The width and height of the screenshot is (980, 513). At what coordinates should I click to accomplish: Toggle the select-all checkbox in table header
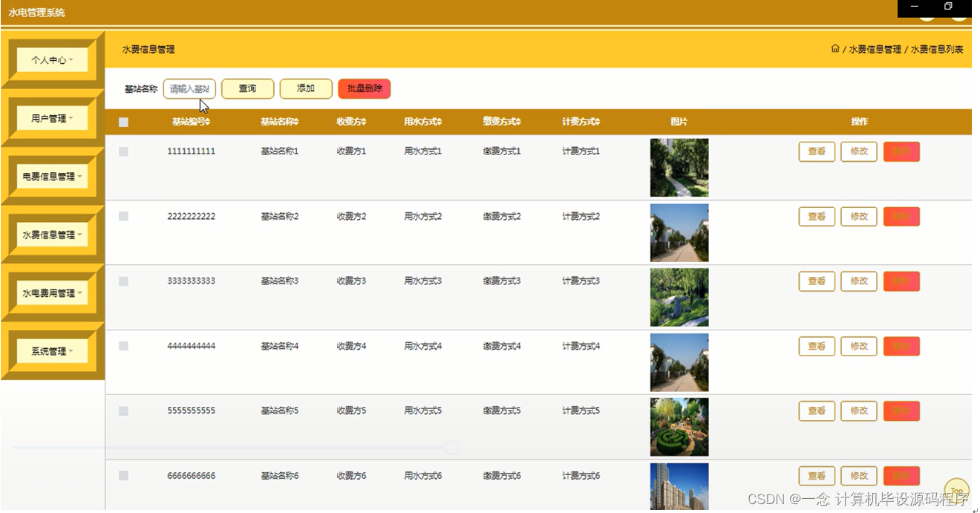pos(124,121)
